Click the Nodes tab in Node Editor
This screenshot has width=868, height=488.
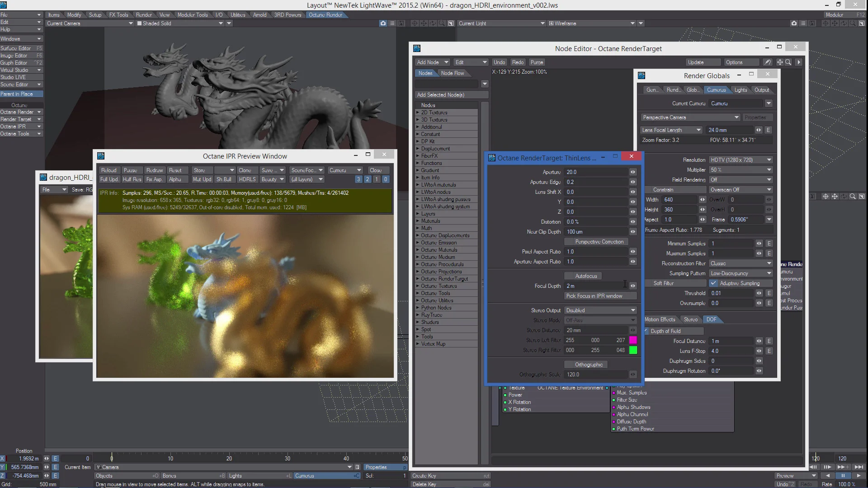pos(426,72)
